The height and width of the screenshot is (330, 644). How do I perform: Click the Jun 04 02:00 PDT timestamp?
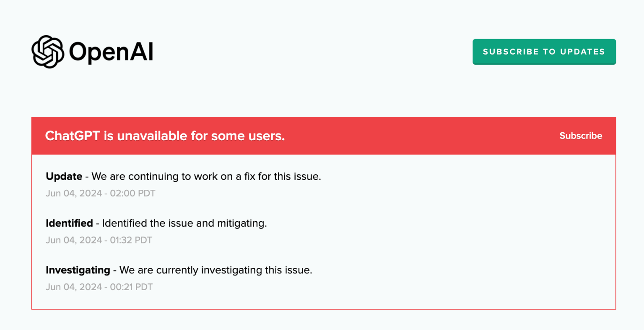click(100, 193)
